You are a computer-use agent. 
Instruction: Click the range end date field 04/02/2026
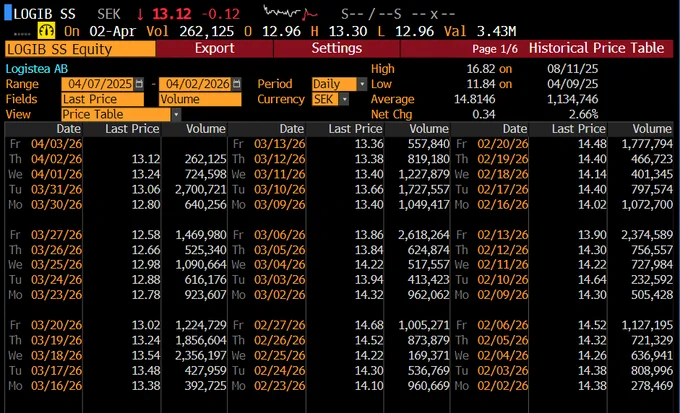click(x=196, y=84)
